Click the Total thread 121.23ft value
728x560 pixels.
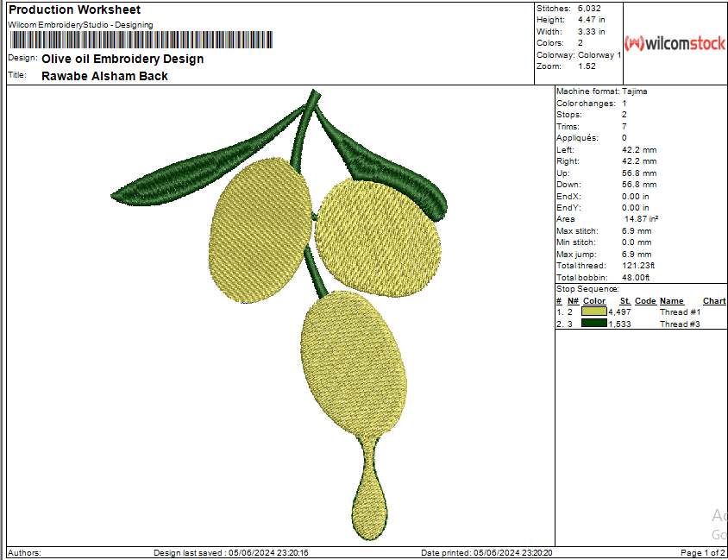pyautogui.click(x=638, y=266)
